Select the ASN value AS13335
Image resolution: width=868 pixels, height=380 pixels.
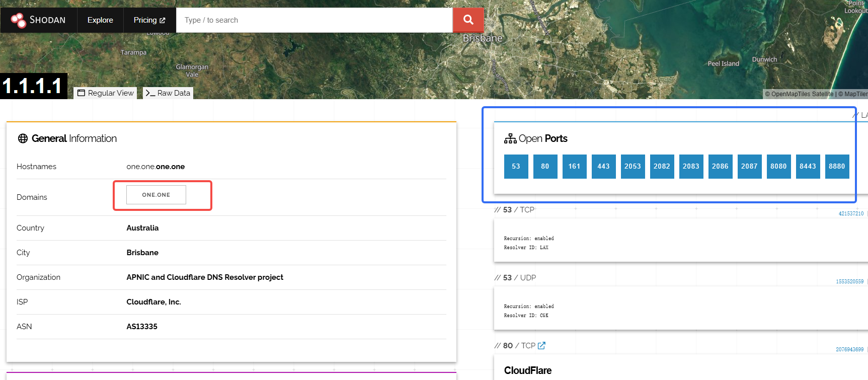[142, 327]
